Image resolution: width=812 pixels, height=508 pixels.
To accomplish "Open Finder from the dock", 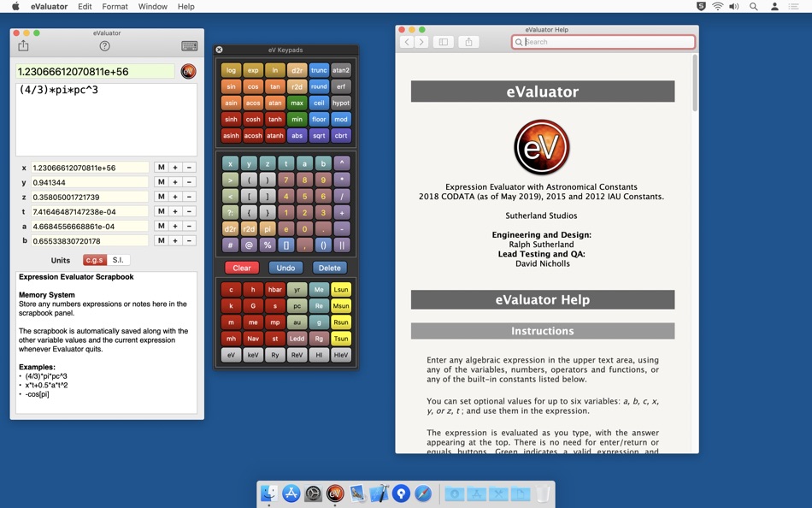I will click(x=268, y=493).
